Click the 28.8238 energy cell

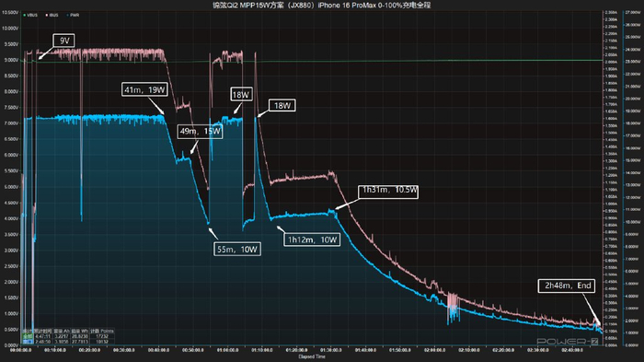pyautogui.click(x=80, y=336)
